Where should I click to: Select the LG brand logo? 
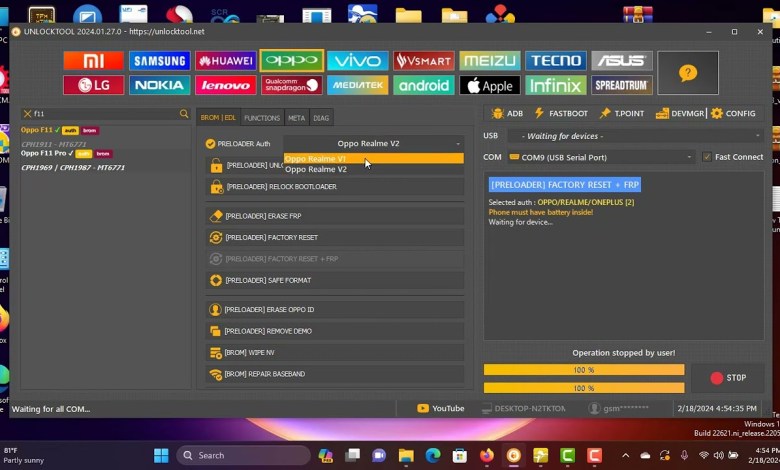coord(94,85)
